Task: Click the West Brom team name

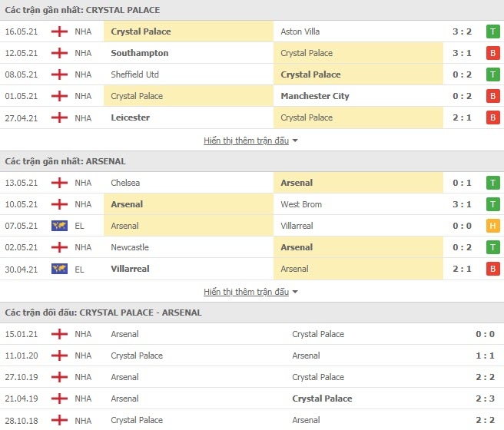Action: [x=301, y=204]
